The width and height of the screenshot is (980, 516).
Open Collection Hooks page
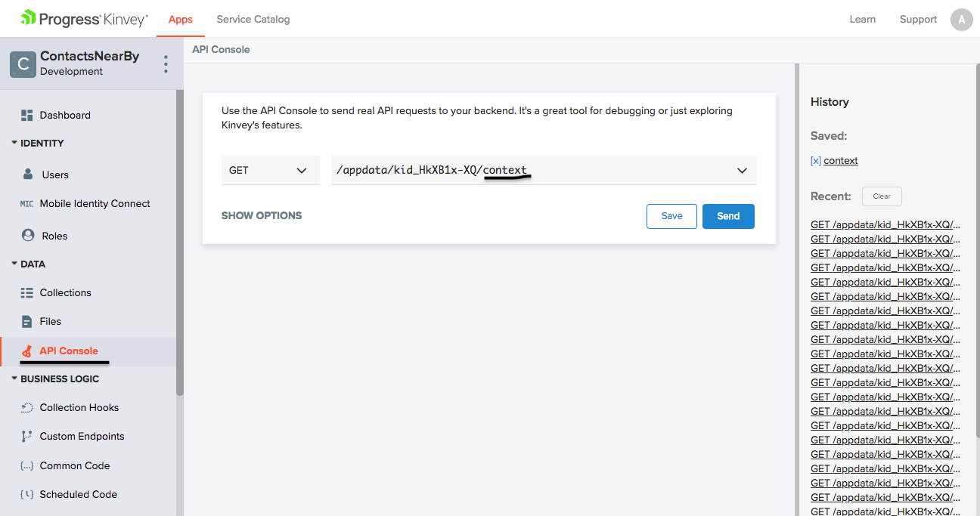coord(79,407)
